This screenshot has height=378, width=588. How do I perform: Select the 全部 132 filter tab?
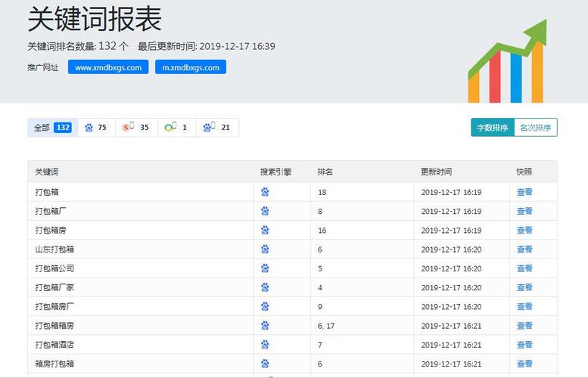tap(53, 128)
